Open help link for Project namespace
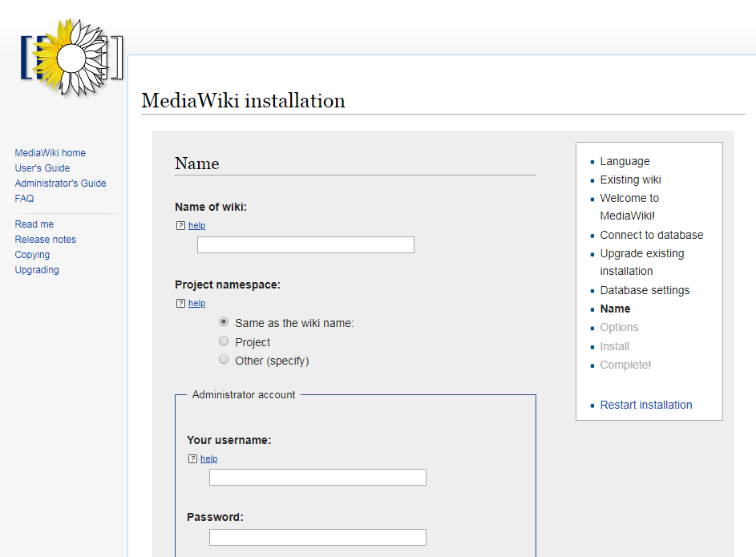Image resolution: width=756 pixels, height=557 pixels. pyautogui.click(x=196, y=303)
